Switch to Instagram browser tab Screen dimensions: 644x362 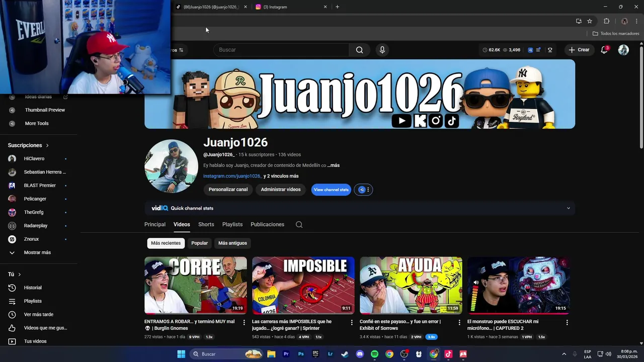(291, 7)
